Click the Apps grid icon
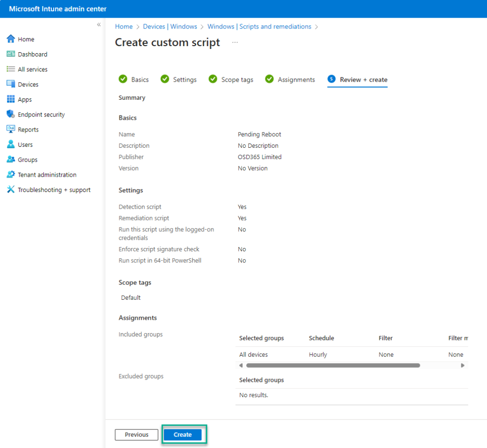Screen dimensions: 487x448 click(10, 99)
